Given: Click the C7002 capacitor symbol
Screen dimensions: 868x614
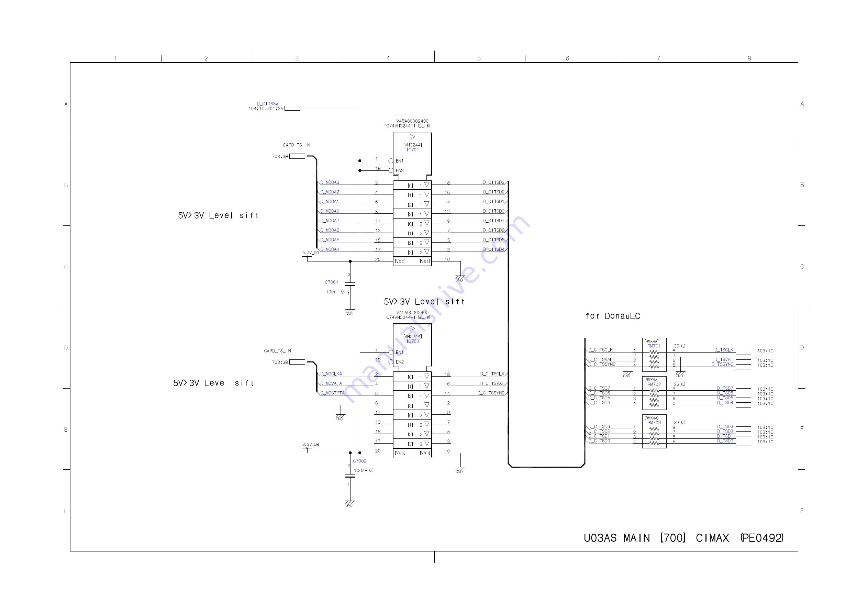Looking at the screenshot, I should pyautogui.click(x=350, y=476).
